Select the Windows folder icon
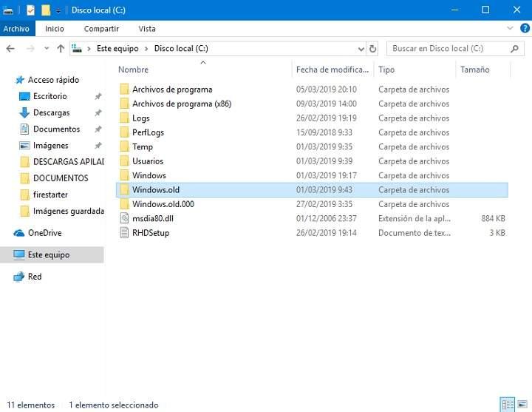This screenshot has width=532, height=412. click(125, 175)
